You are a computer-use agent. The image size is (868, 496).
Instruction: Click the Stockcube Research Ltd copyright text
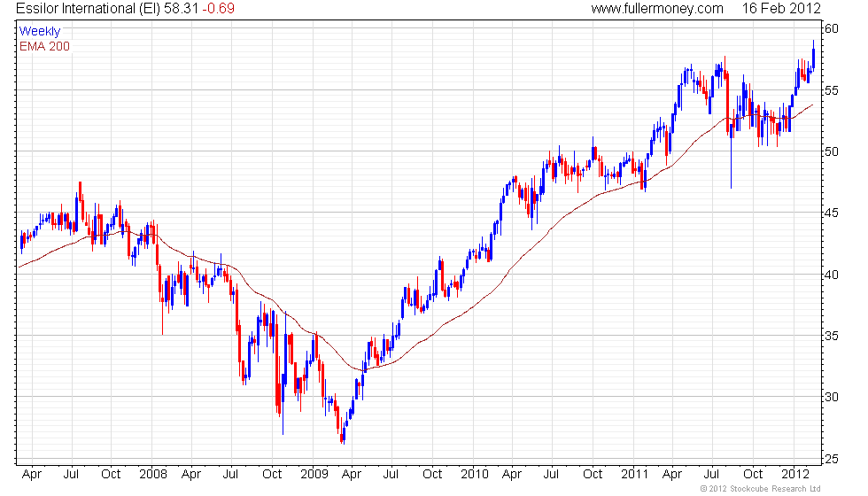coord(761,489)
